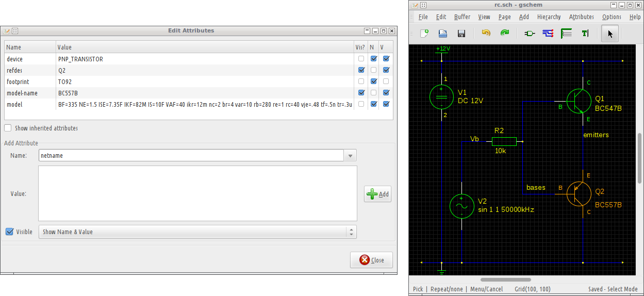Click the attribute Name input field
644x296 pixels.
click(191, 156)
